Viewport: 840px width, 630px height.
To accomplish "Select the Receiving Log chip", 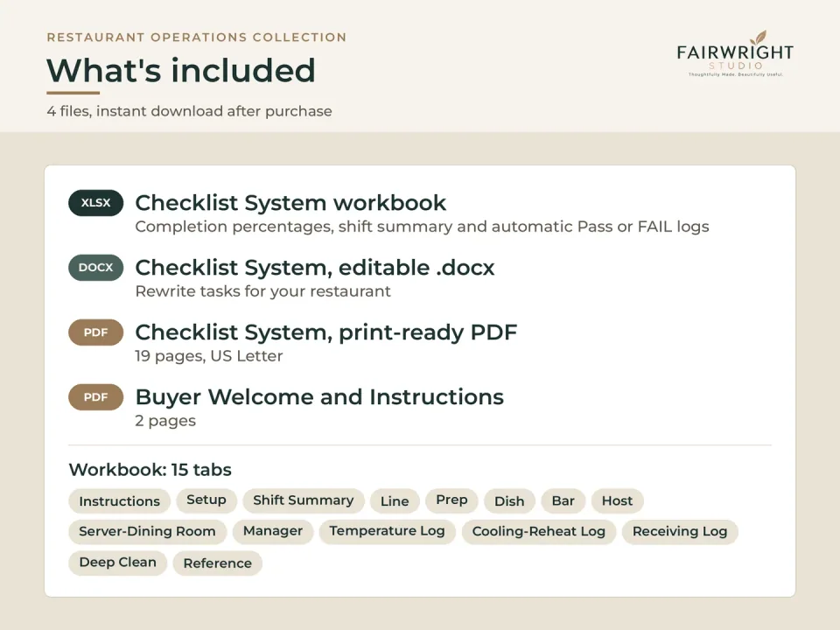I will tap(680, 531).
